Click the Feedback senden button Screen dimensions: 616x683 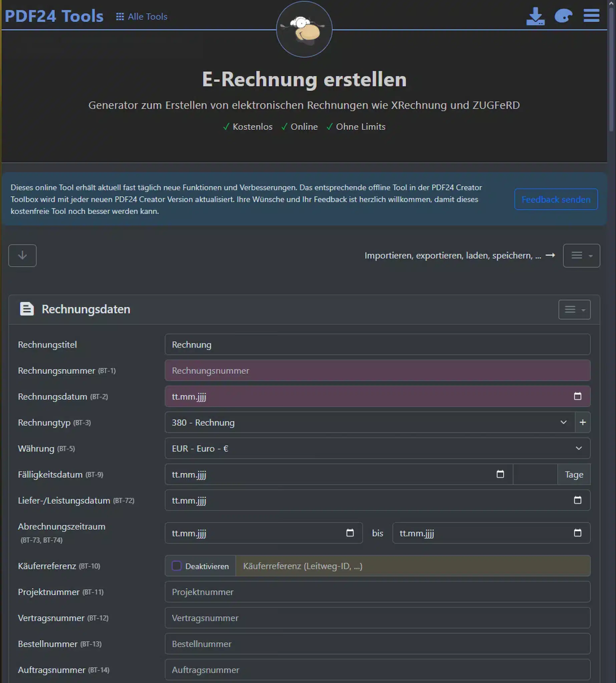556,199
